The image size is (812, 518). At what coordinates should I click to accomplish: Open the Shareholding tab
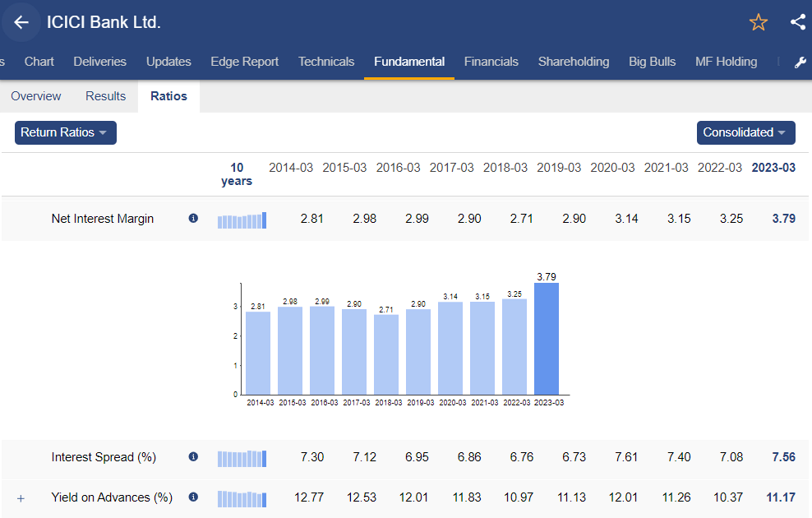point(574,62)
